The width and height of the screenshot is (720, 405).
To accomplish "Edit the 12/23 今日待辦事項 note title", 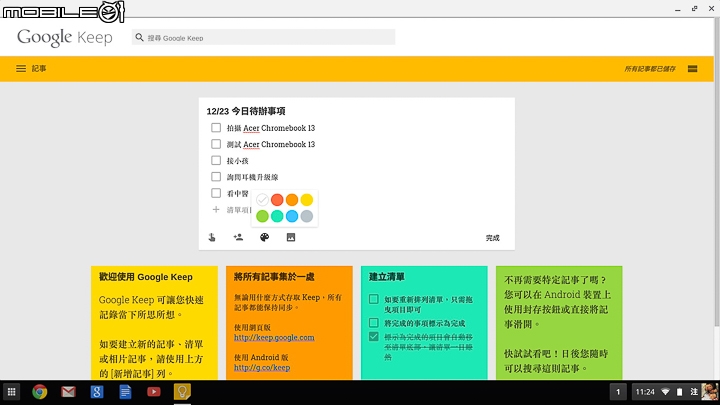I will point(246,111).
